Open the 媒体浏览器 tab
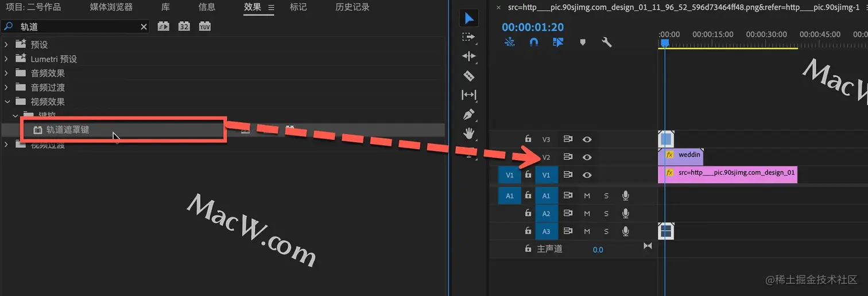Screen dimensions: 868x296 (111, 7)
